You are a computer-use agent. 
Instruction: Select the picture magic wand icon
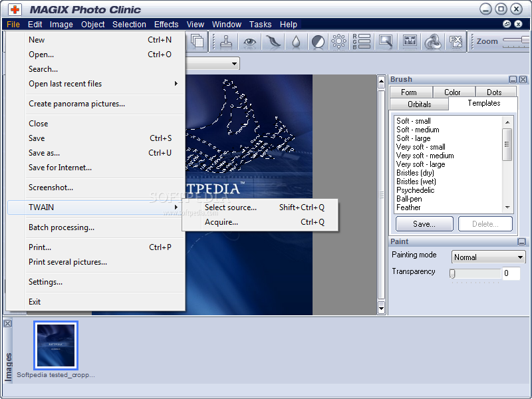[386, 42]
